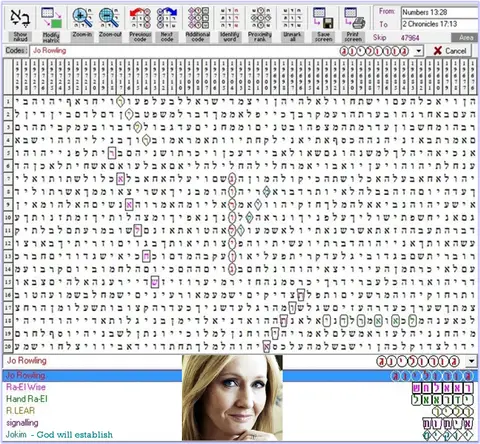The width and height of the screenshot is (480, 444).
Task: Click the Print screen icon
Action: (x=354, y=18)
